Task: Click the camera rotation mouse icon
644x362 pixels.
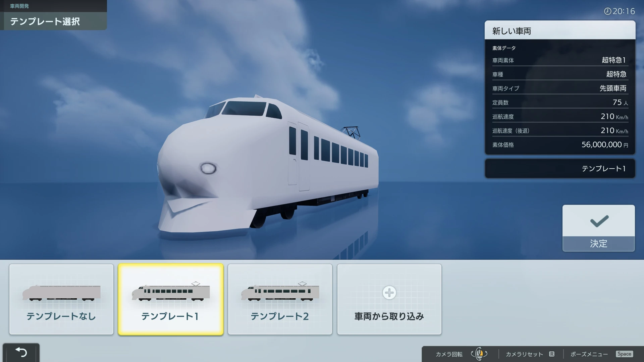Action: [x=479, y=354]
